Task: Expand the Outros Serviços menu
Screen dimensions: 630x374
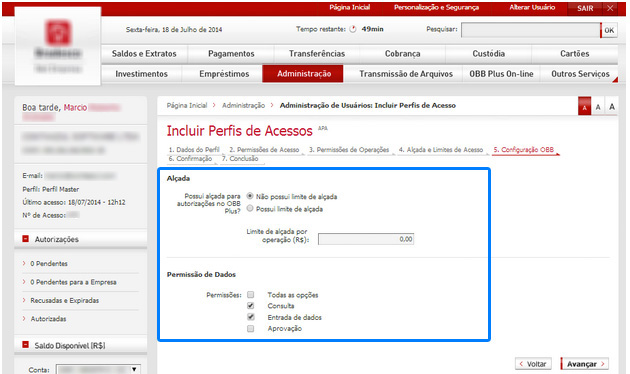Action: pos(580,74)
